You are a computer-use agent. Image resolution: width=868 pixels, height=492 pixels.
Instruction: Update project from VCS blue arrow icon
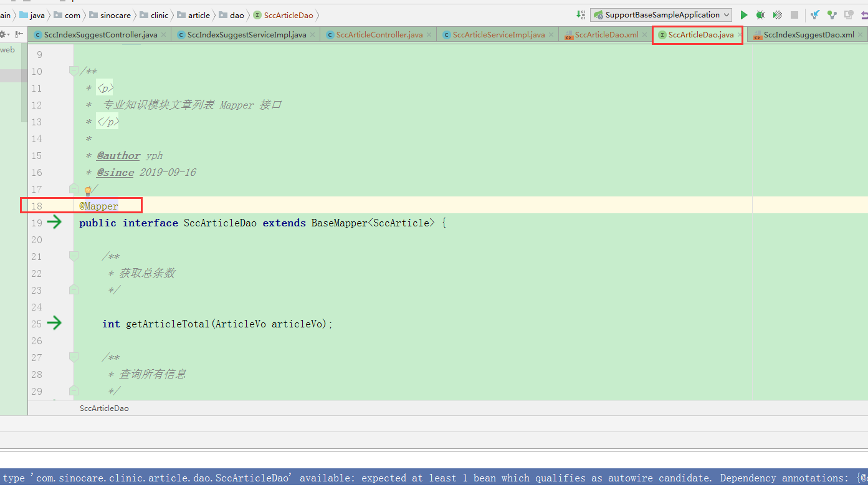click(814, 15)
